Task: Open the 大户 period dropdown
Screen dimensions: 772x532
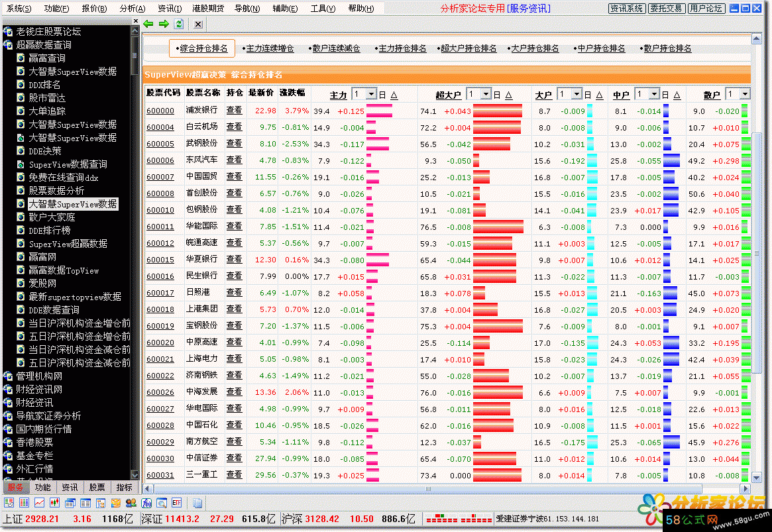Action: click(577, 94)
